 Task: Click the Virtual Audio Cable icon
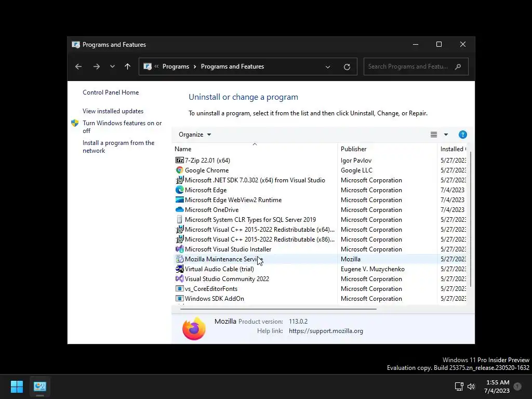point(179,269)
